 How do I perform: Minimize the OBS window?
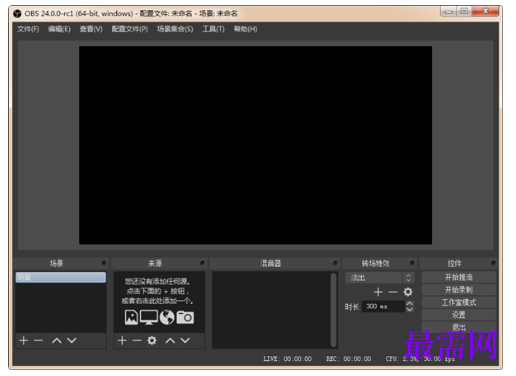coord(448,11)
